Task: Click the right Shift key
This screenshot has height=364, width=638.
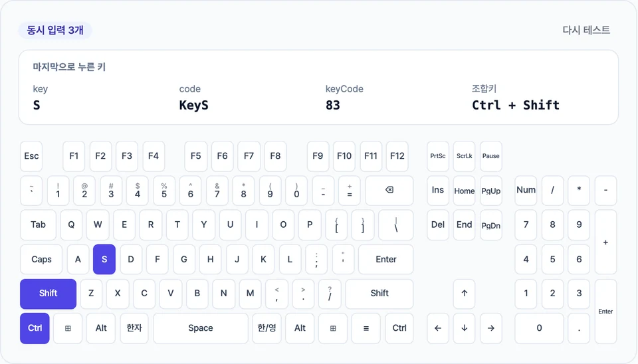Action: coord(379,294)
